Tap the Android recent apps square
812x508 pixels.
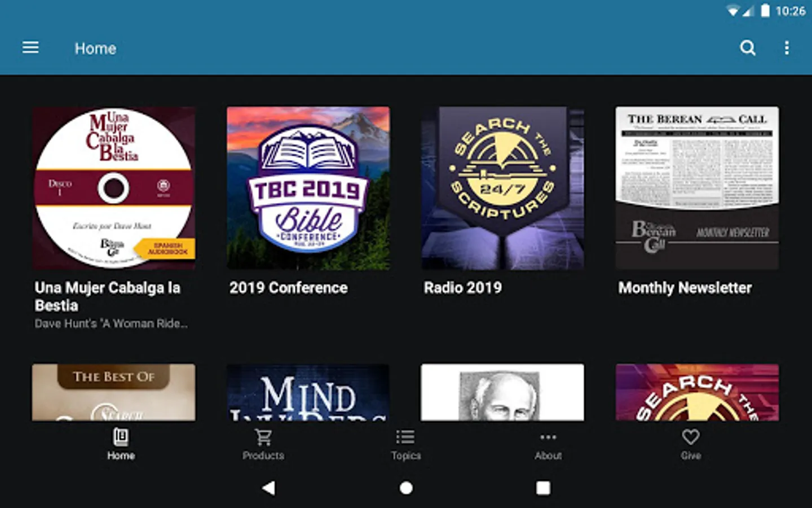pyautogui.click(x=543, y=488)
